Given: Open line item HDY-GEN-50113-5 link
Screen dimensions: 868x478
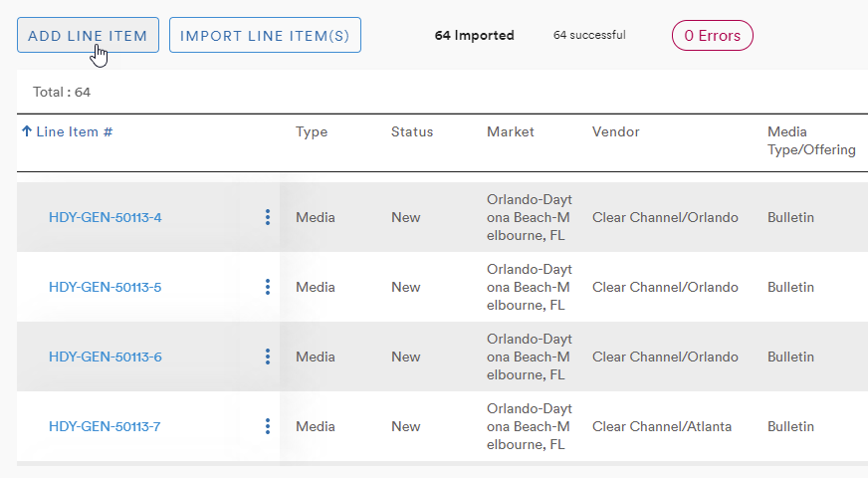Looking at the screenshot, I should tap(106, 287).
